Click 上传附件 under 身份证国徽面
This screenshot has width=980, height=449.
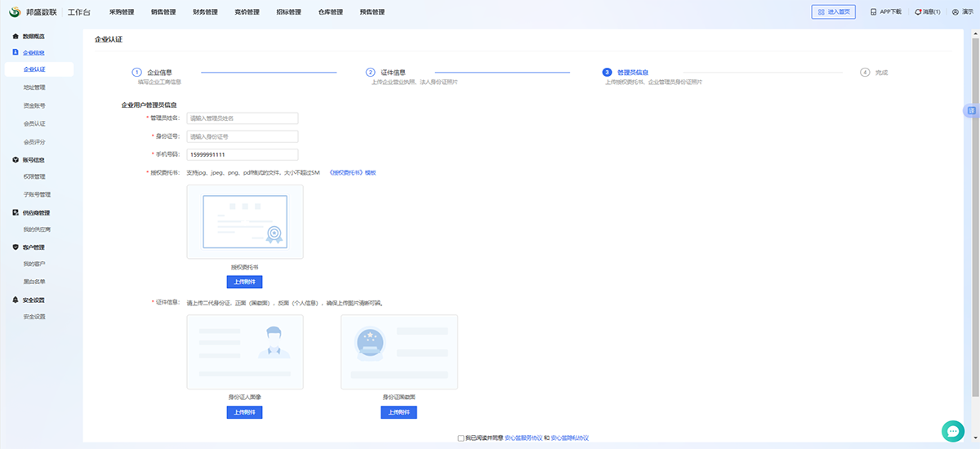pyautogui.click(x=399, y=412)
